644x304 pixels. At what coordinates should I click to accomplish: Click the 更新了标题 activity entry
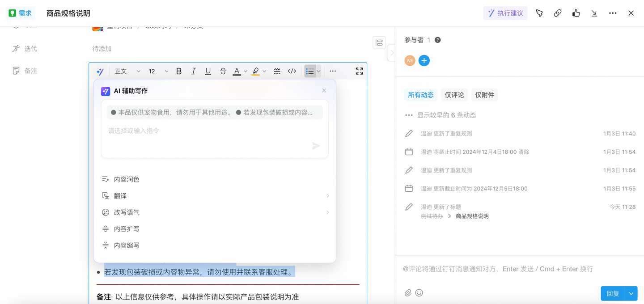point(441,207)
